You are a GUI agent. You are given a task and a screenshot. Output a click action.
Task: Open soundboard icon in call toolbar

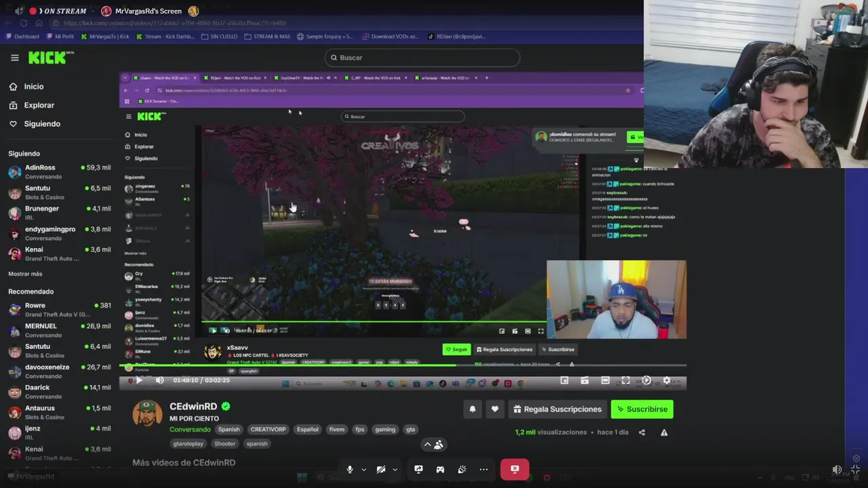(462, 469)
